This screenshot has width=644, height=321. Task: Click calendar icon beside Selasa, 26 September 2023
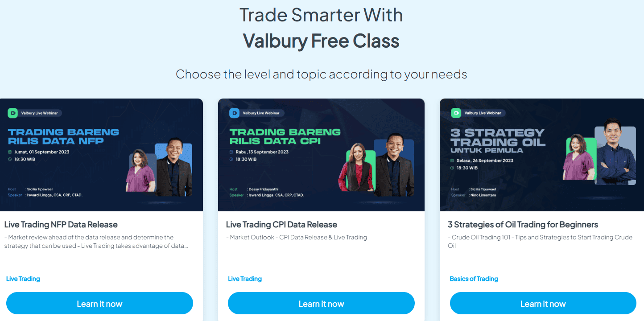click(x=452, y=160)
